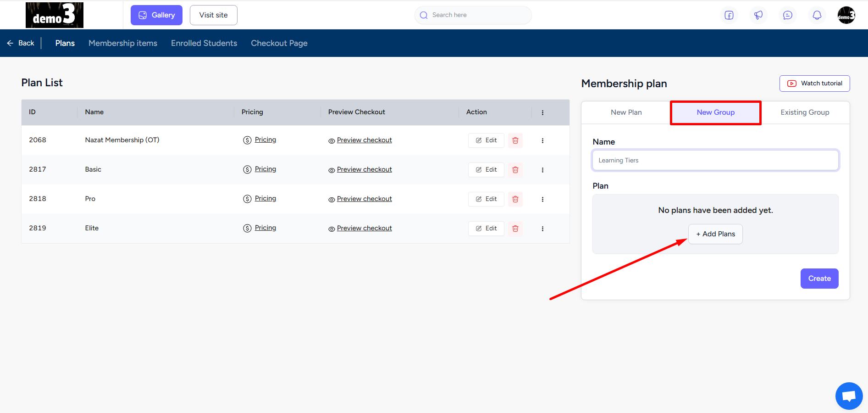Click the Elite plan name cell
868x413 pixels.
pos(92,228)
